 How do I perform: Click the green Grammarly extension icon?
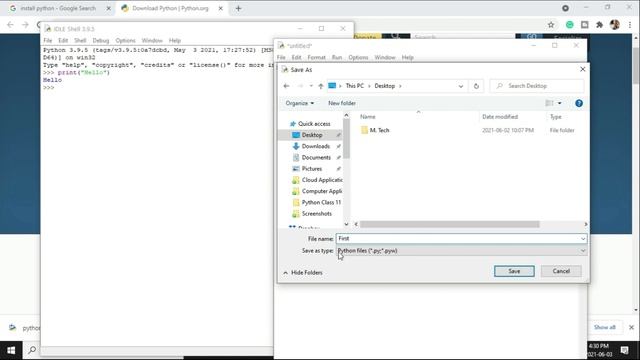click(569, 25)
